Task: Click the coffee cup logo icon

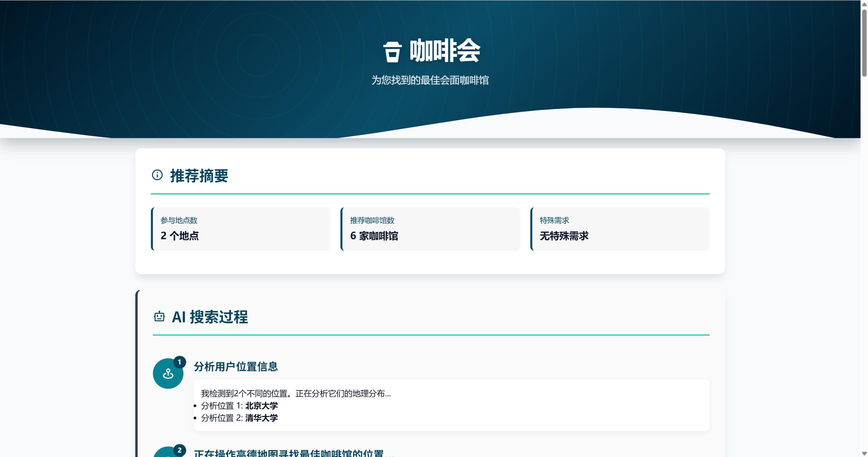Action: (x=392, y=52)
